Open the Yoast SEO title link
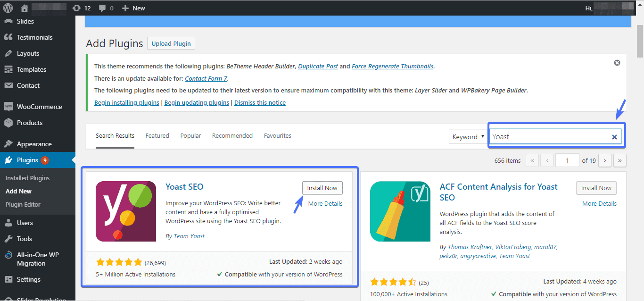This screenshot has height=301, width=644. click(185, 186)
